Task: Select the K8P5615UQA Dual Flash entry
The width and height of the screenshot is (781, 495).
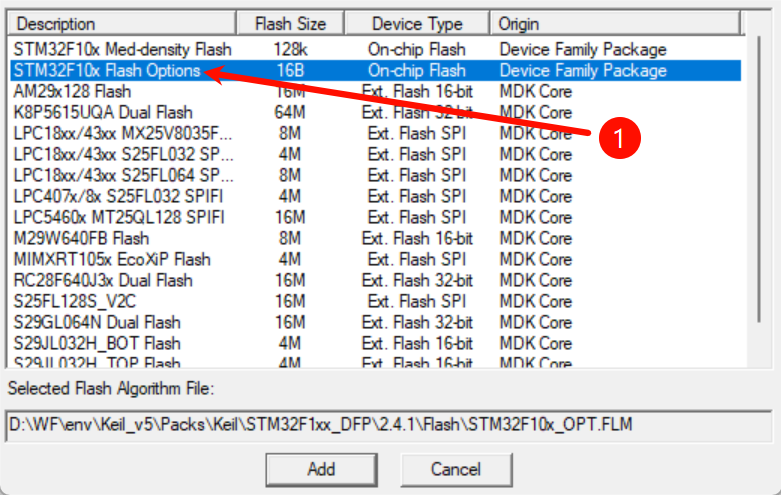Action: tap(376, 113)
